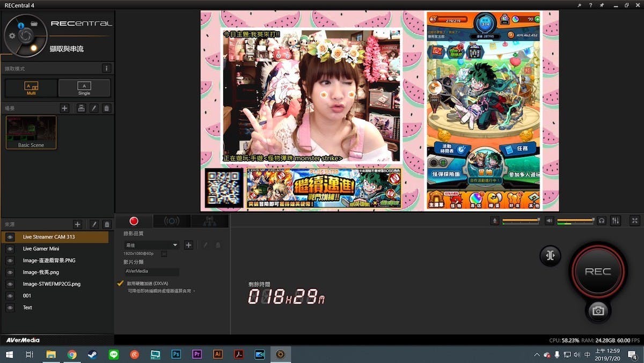Select the glowing capture/stream mode dot on the dial
Screen dimensions: 644x363
(33, 48)
